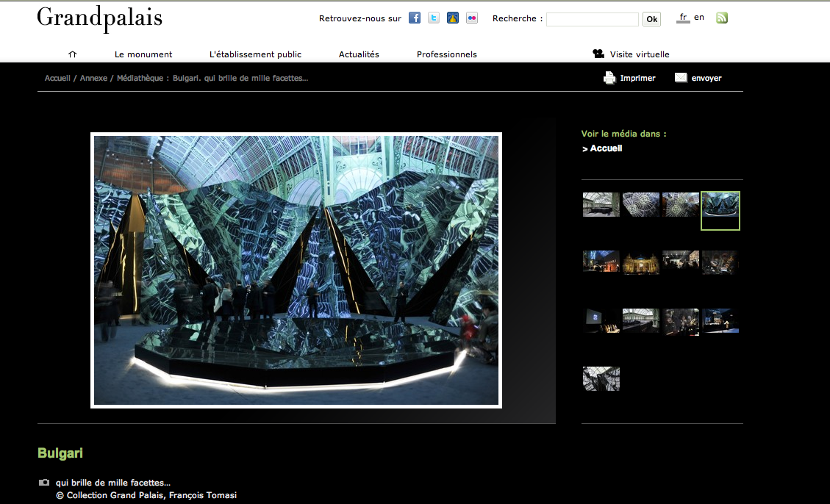Click Accueil under Voir le média dans

(x=606, y=148)
